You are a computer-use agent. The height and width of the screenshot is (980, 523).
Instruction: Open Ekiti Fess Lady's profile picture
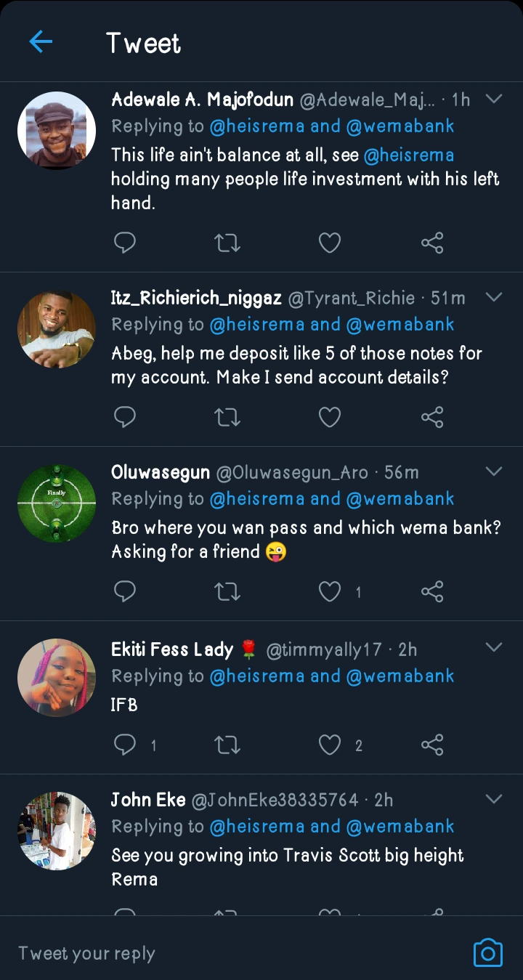pos(57,678)
